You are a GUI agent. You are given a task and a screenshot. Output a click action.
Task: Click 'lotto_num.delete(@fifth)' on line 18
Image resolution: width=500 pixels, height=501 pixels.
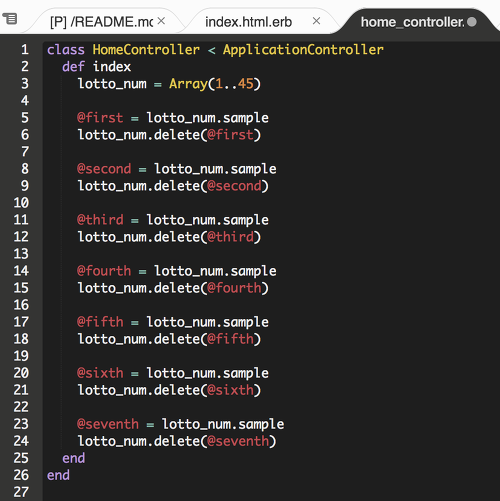169,339
